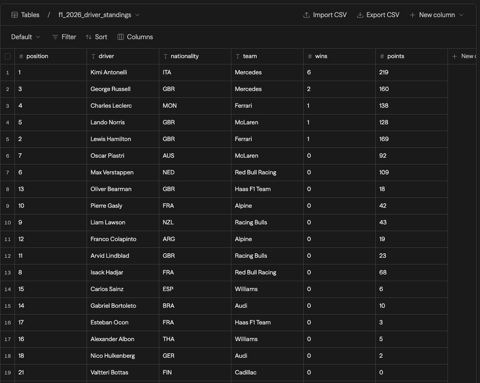Select the Lewis Hamilton cell
This screenshot has width=480, height=383.
[123, 139]
